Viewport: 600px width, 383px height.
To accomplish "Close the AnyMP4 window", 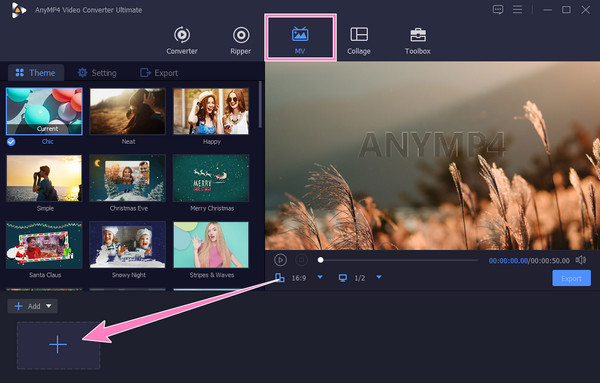I will click(585, 10).
